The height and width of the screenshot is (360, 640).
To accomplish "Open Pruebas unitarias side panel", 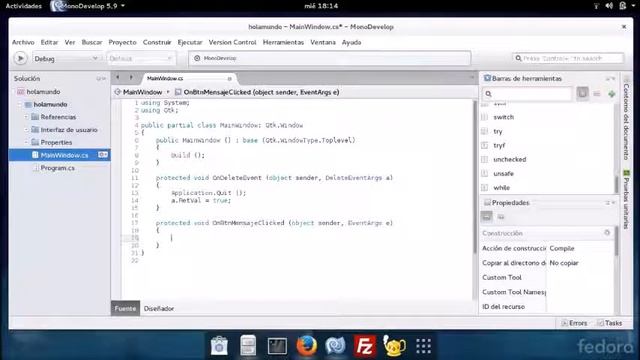I will click(626, 200).
